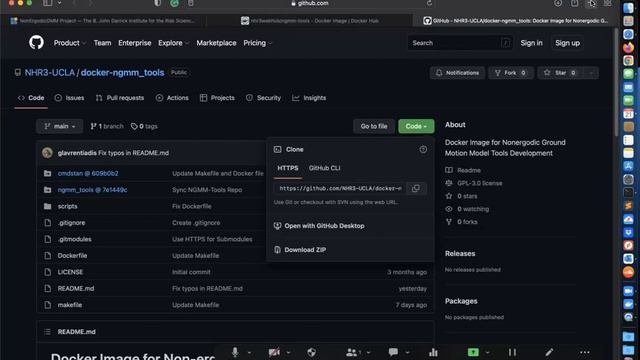
Task: Switch to the Docker Hub browser tab
Action: [309, 20]
